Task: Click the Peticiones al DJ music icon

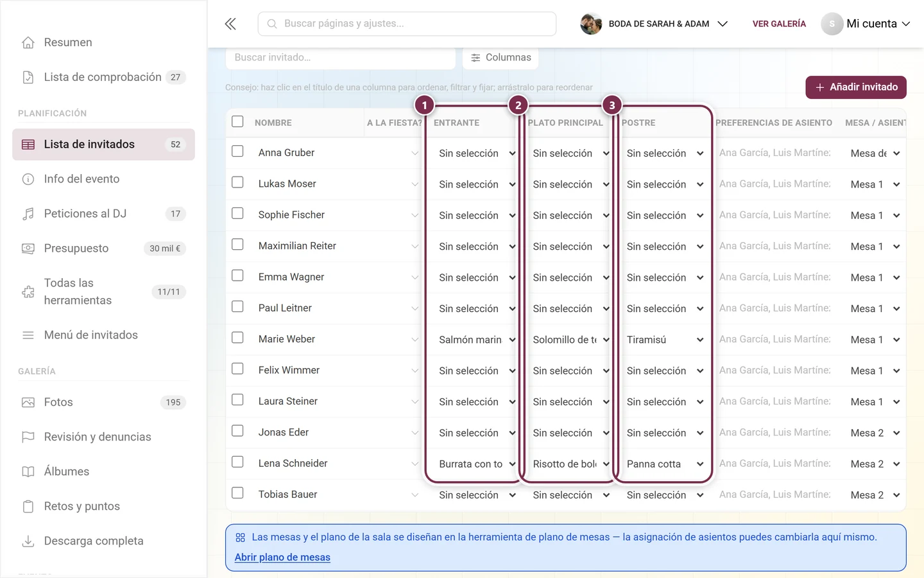Action: pos(28,214)
